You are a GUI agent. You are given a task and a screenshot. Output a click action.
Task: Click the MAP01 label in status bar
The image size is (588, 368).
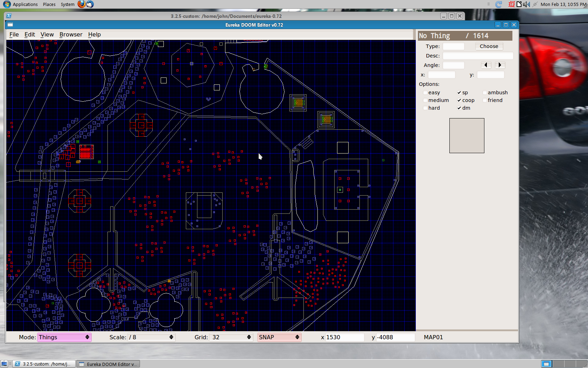click(433, 337)
